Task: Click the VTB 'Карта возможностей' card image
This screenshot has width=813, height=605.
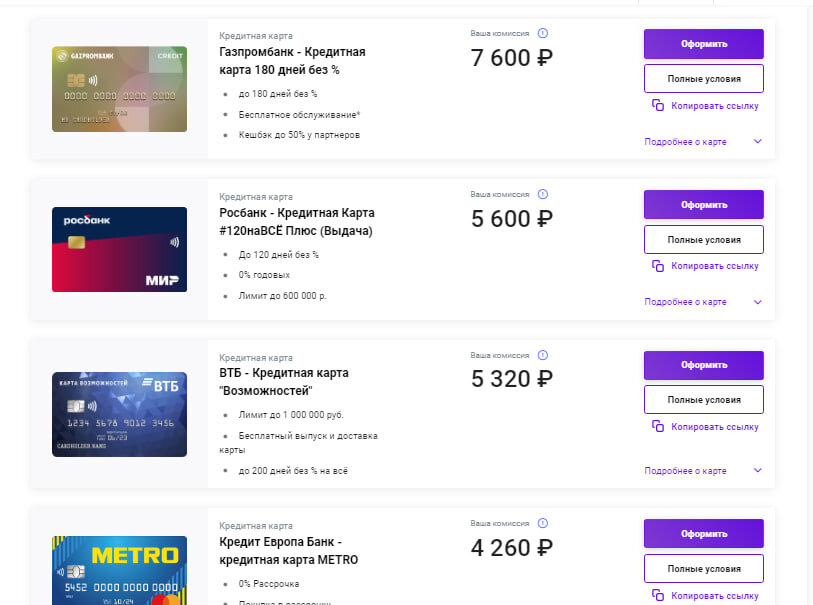Action: (x=119, y=414)
